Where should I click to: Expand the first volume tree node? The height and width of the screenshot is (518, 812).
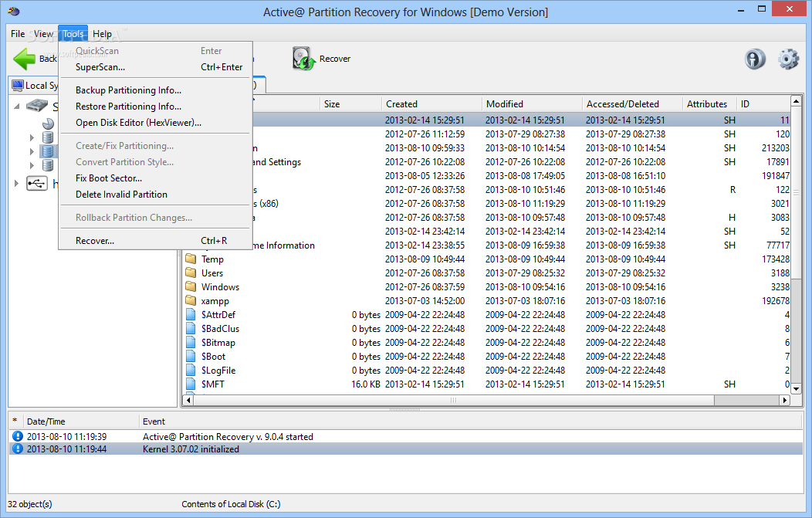32,137
